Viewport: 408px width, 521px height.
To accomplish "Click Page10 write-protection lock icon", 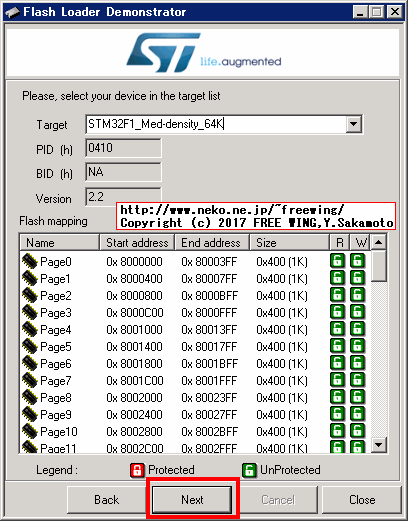I will point(357,431).
